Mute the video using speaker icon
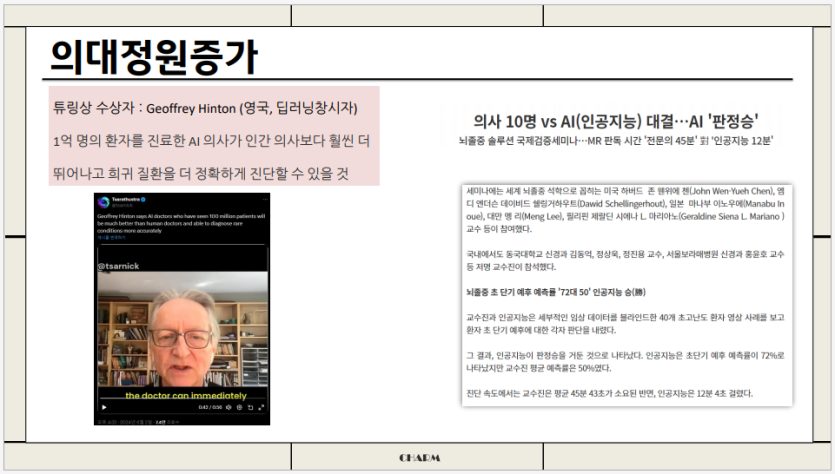Image resolution: width=835 pixels, height=474 pixels. 228,407
